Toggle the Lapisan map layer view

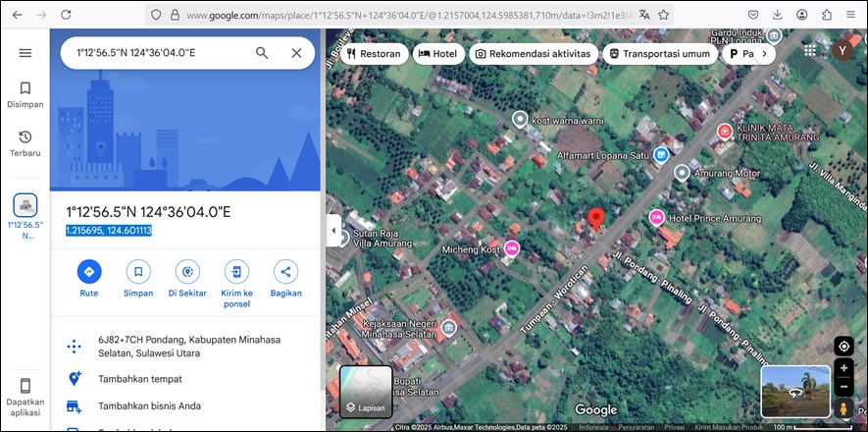pos(366,392)
